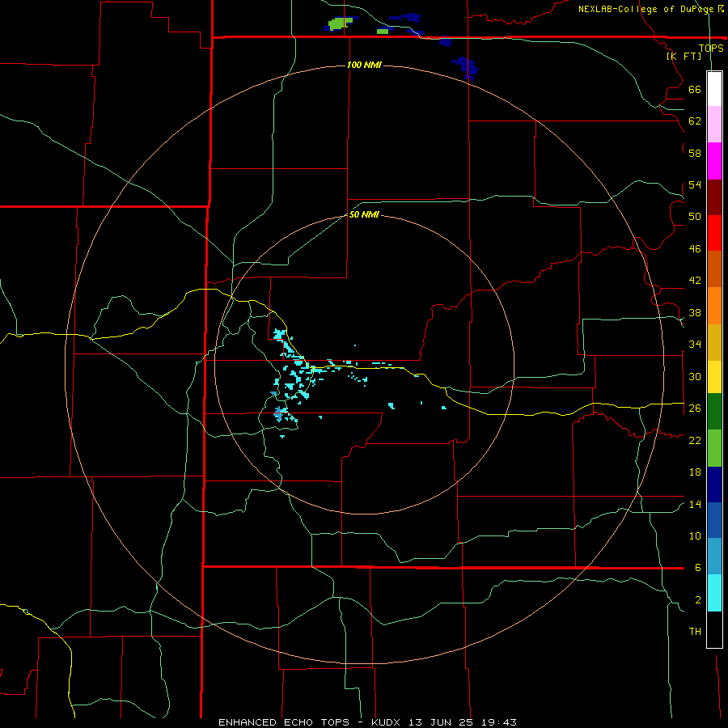Click the legend value 10
Image resolution: width=728 pixels, height=728 pixels.
695,535
